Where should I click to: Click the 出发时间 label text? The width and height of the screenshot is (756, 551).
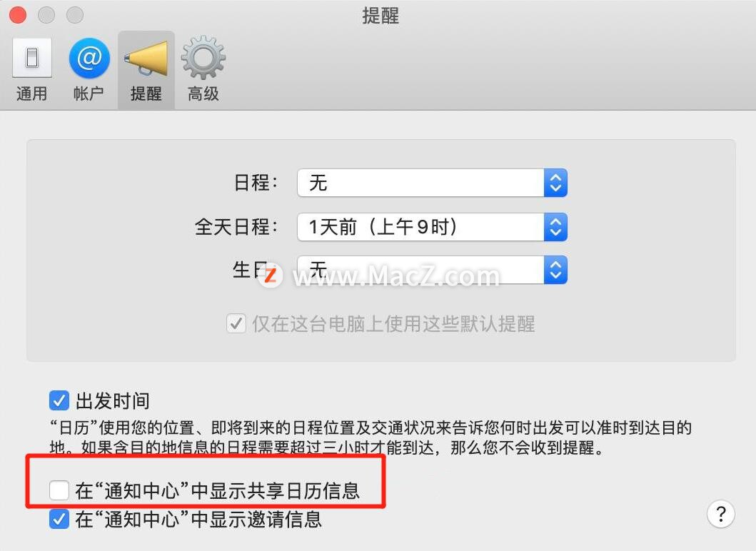click(113, 400)
